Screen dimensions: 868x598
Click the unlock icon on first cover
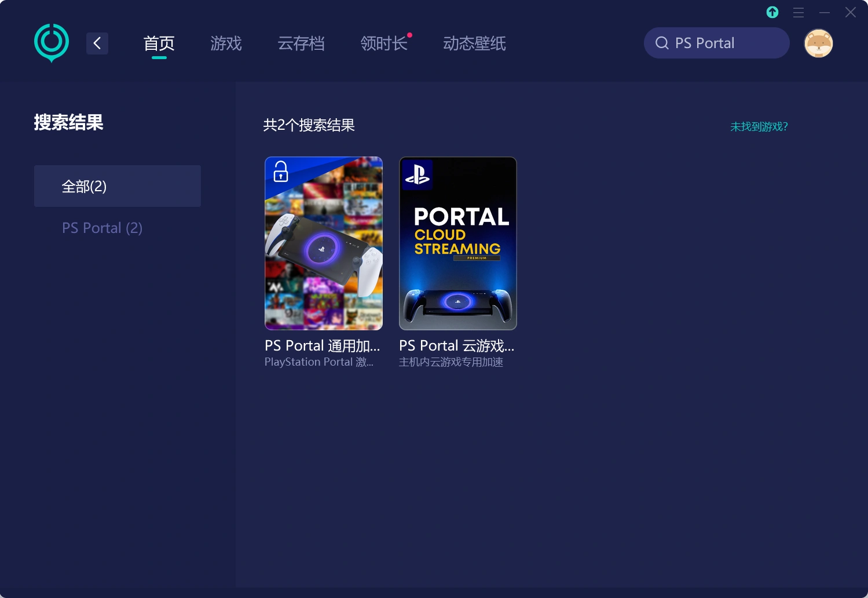(281, 172)
